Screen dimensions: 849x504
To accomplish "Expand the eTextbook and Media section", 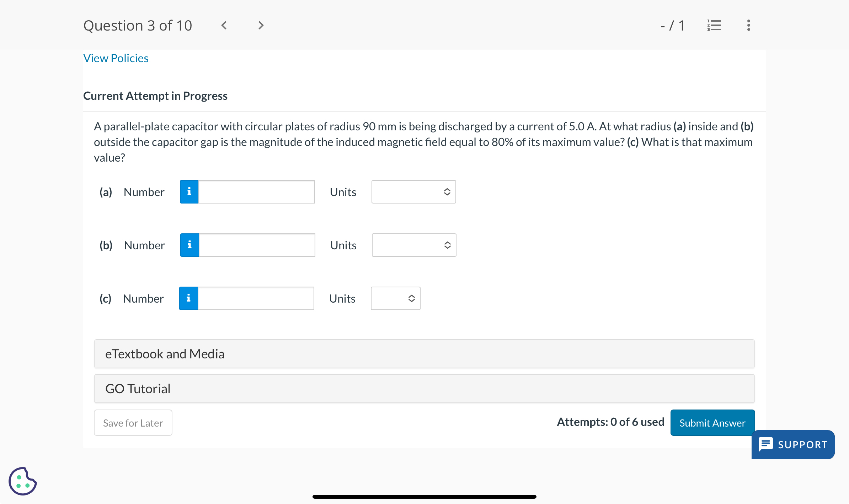I will (424, 353).
